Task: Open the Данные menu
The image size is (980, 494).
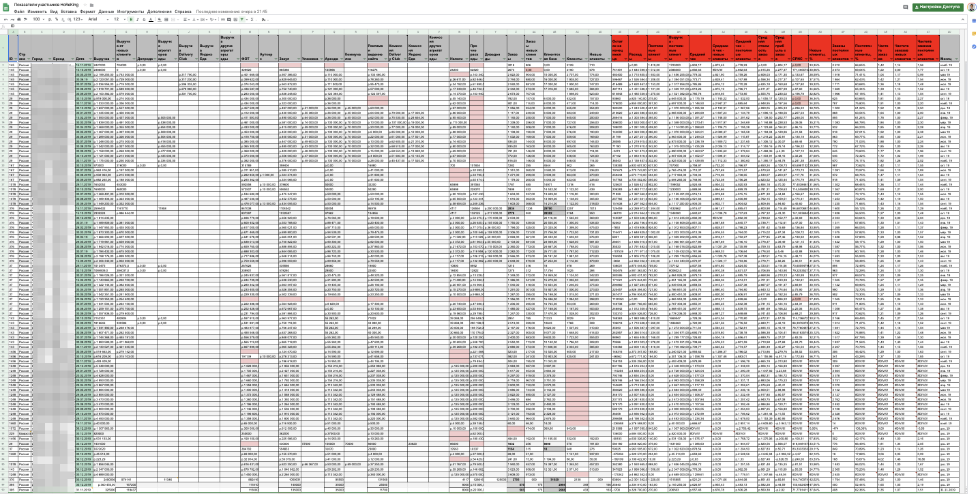Action: (x=106, y=12)
